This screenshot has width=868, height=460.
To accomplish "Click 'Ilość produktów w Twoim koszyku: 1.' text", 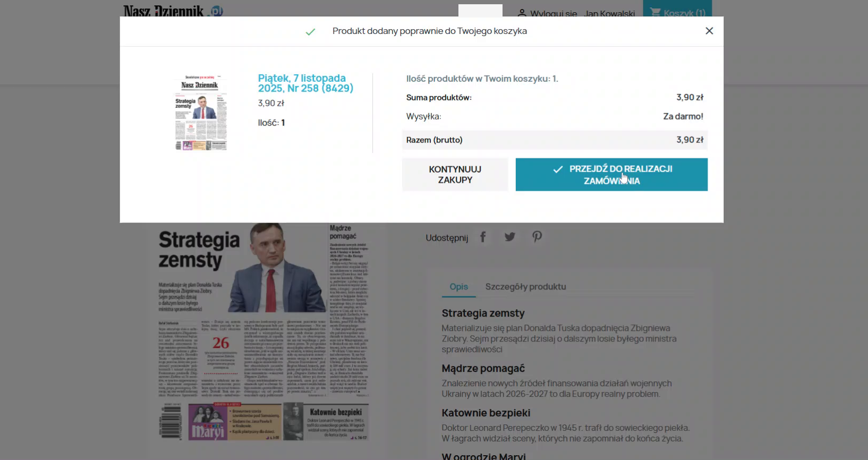I will 482,79.
